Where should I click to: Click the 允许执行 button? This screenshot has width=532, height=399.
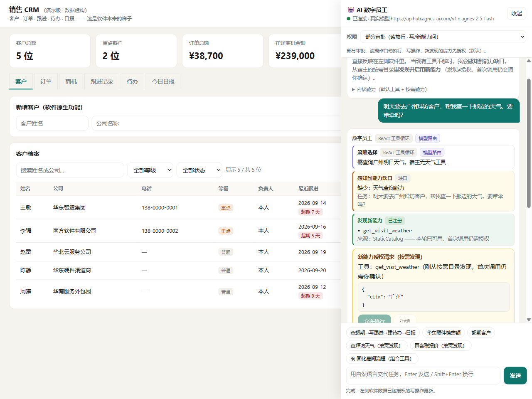pos(374,319)
